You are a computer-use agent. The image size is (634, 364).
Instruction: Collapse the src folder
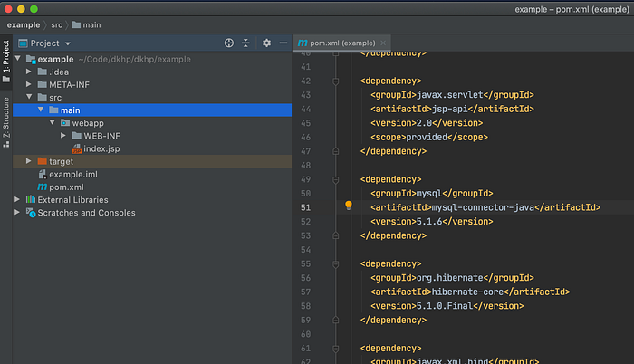tap(29, 97)
